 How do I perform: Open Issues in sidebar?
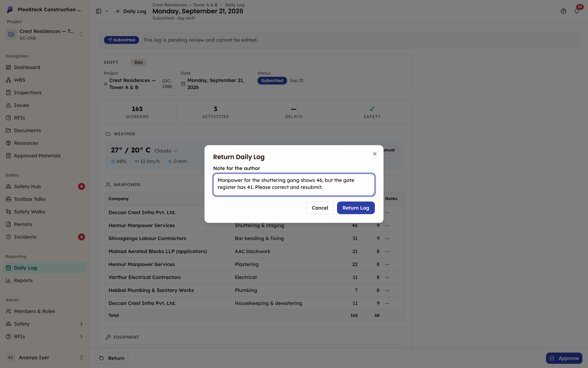pos(45,105)
